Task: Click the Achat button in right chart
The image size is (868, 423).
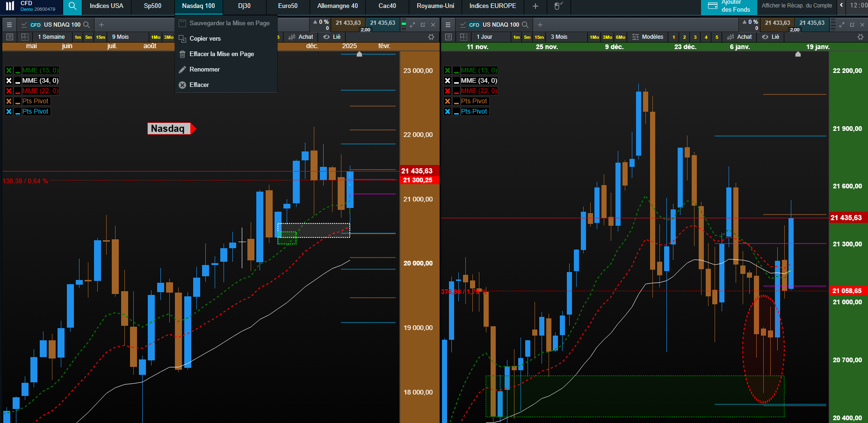Action: tap(739, 37)
